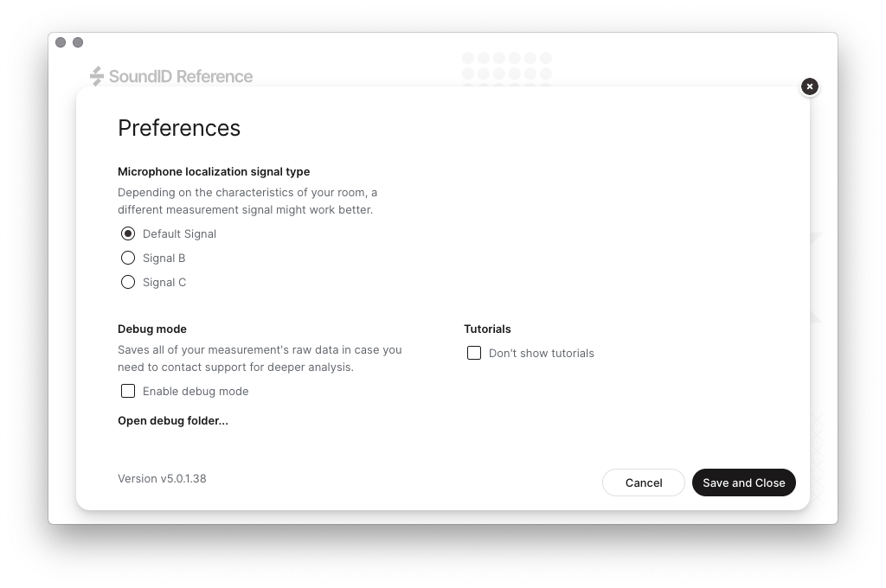Click the measurement signal description paragraph
Image resolution: width=886 pixels, height=588 pixels.
(247, 201)
